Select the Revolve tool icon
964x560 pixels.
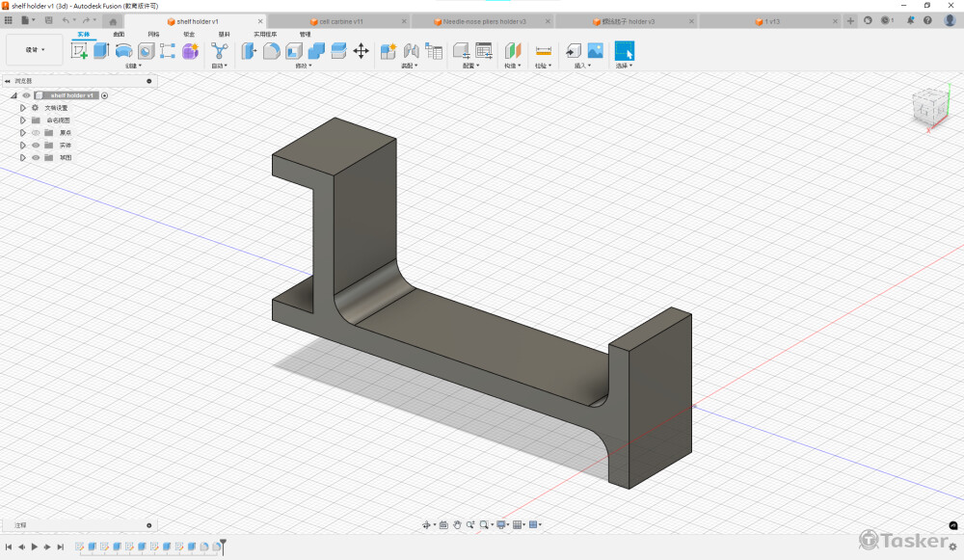pos(123,51)
